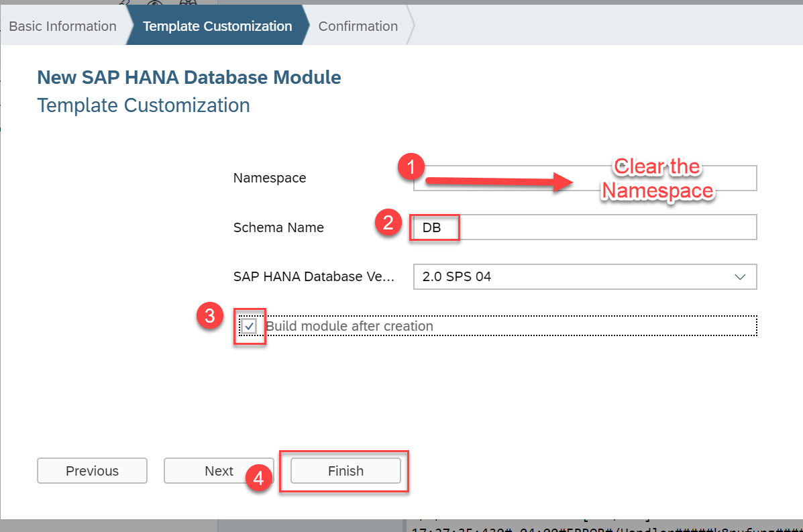803x532 pixels.
Task: Click Finish to create the module
Action: click(x=345, y=470)
